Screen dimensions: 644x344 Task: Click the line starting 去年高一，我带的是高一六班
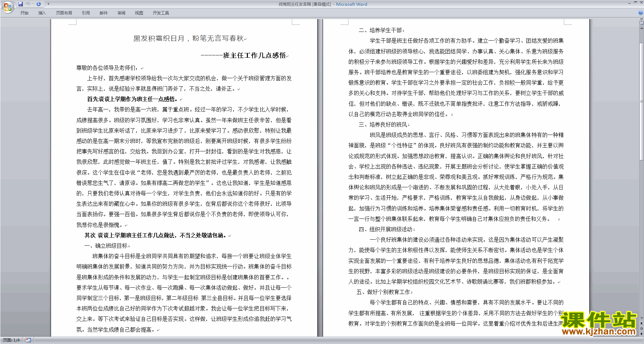pyautogui.click(x=188, y=109)
